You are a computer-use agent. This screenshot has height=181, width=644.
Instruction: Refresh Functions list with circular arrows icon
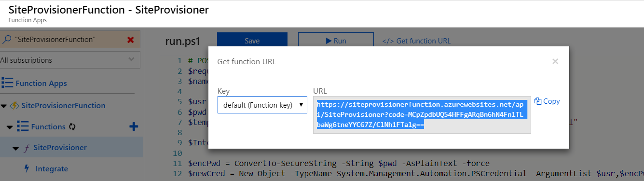tap(72, 126)
